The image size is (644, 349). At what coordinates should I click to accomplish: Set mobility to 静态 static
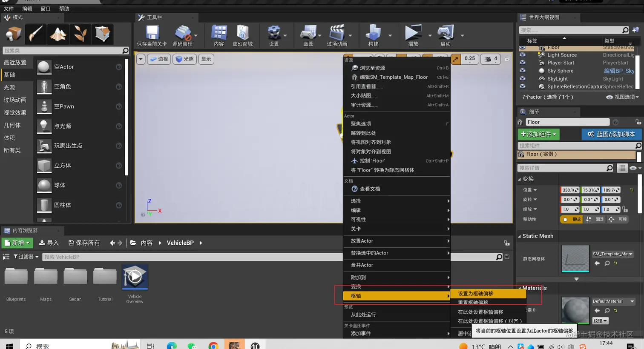572,219
